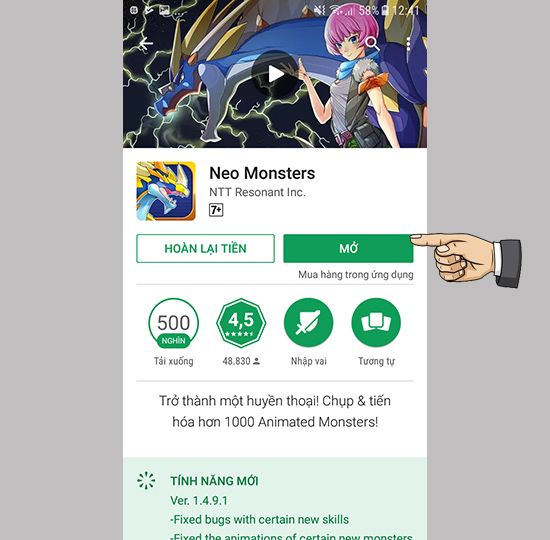Tap the Tải xuống label
550x540 pixels.
pyautogui.click(x=174, y=361)
